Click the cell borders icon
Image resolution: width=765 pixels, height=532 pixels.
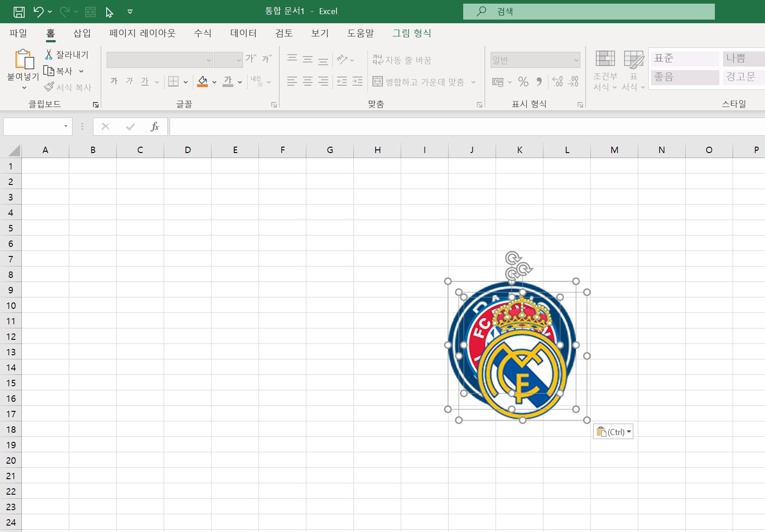point(173,82)
